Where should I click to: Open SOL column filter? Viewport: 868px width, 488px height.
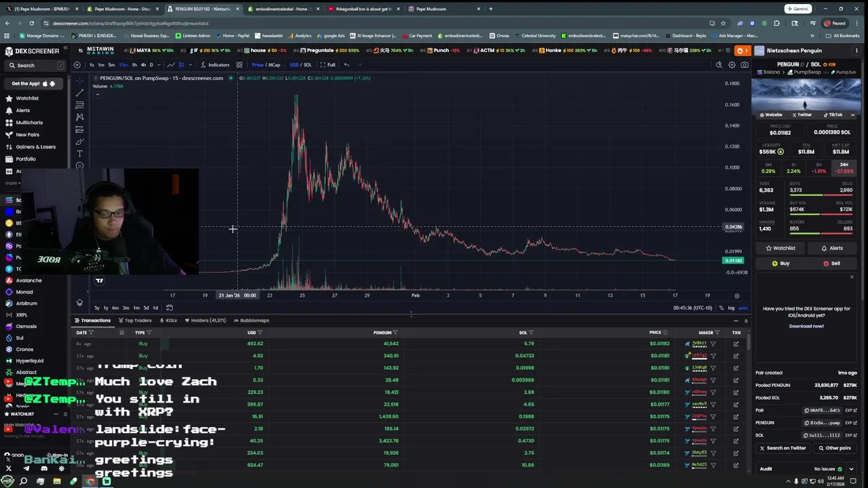click(x=531, y=333)
